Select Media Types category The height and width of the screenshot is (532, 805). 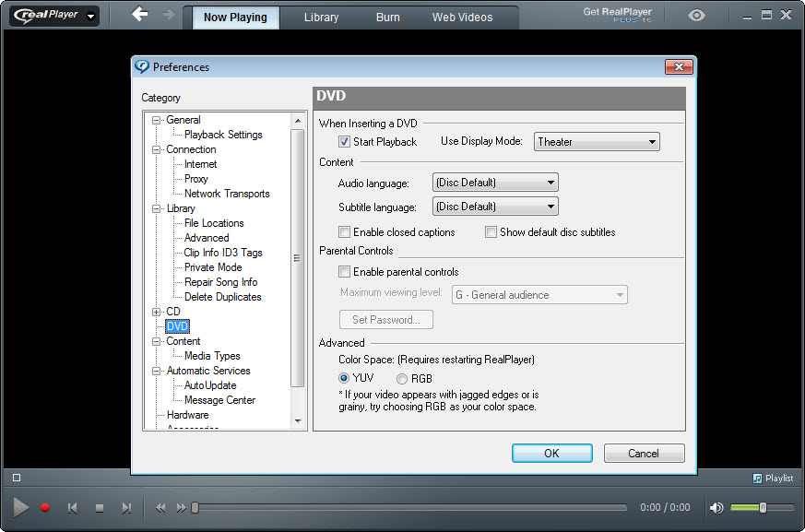pos(212,356)
